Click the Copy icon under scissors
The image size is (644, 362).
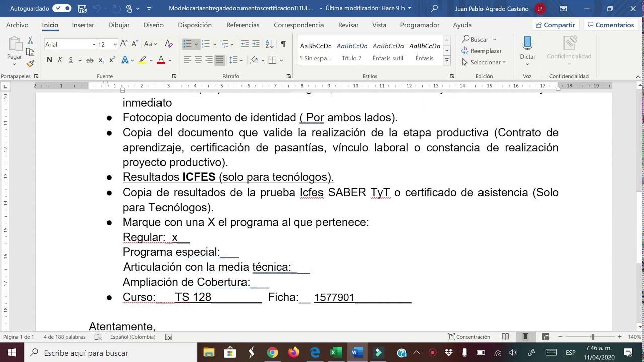pyautogui.click(x=30, y=52)
